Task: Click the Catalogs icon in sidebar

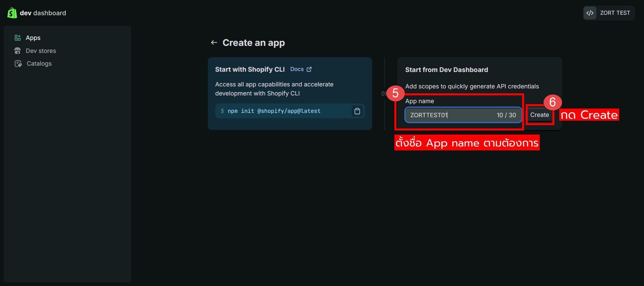Action: point(18,64)
